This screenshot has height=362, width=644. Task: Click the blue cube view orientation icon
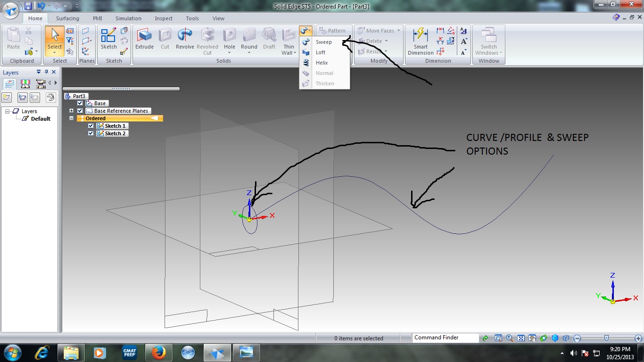tap(555, 338)
